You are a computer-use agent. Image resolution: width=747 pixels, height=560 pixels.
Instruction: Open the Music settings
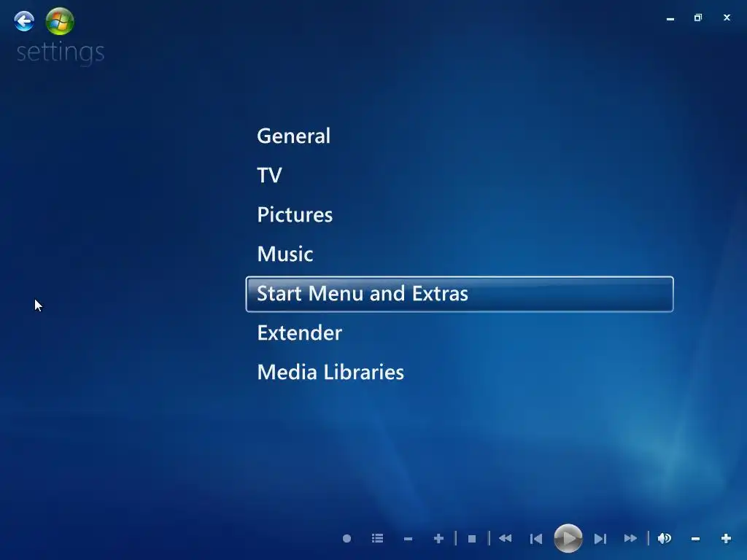(x=285, y=254)
